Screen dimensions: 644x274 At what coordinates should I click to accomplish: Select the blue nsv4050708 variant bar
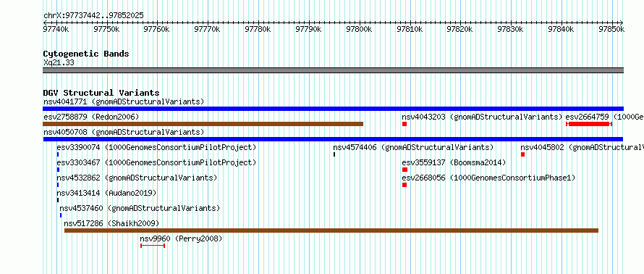click(x=333, y=139)
